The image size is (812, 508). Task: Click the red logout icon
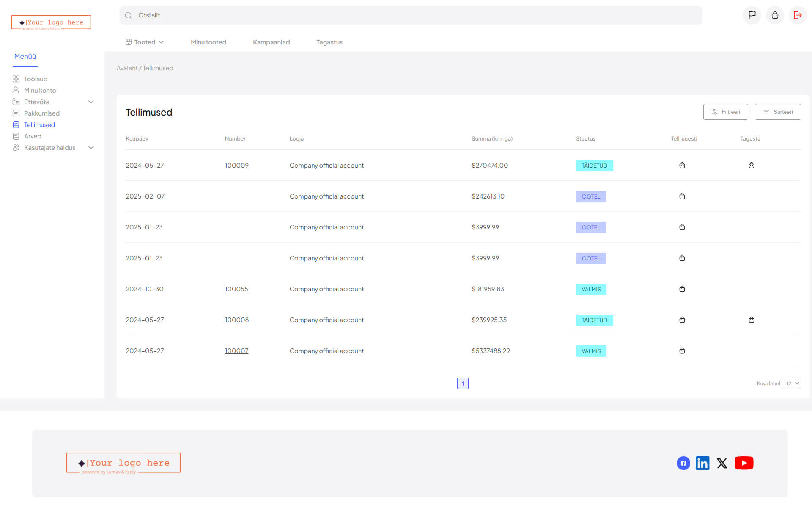click(797, 15)
